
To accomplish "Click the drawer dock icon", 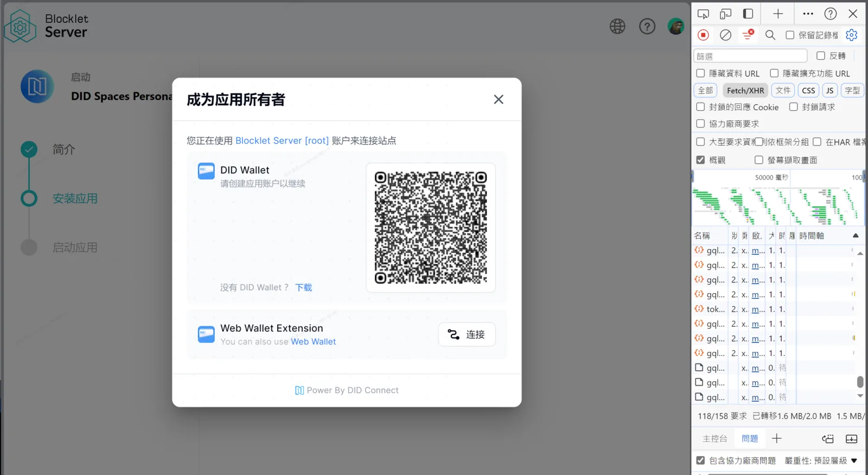I will pos(828,439).
